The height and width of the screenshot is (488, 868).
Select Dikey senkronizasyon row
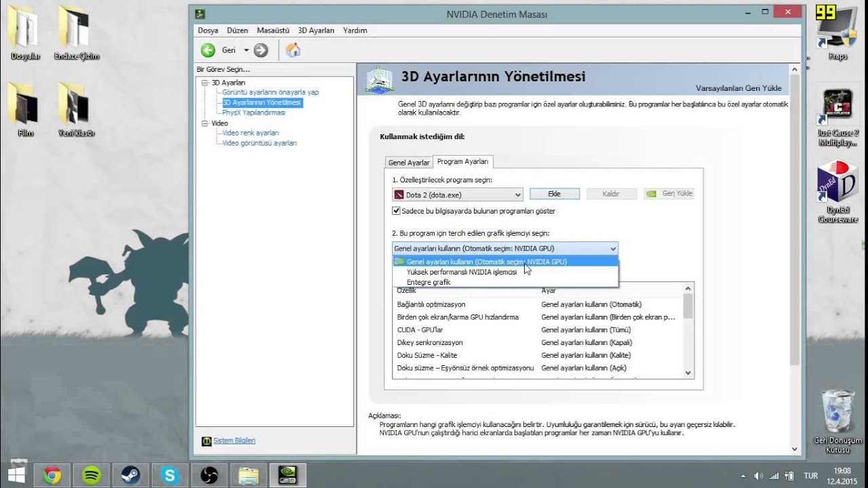click(537, 342)
